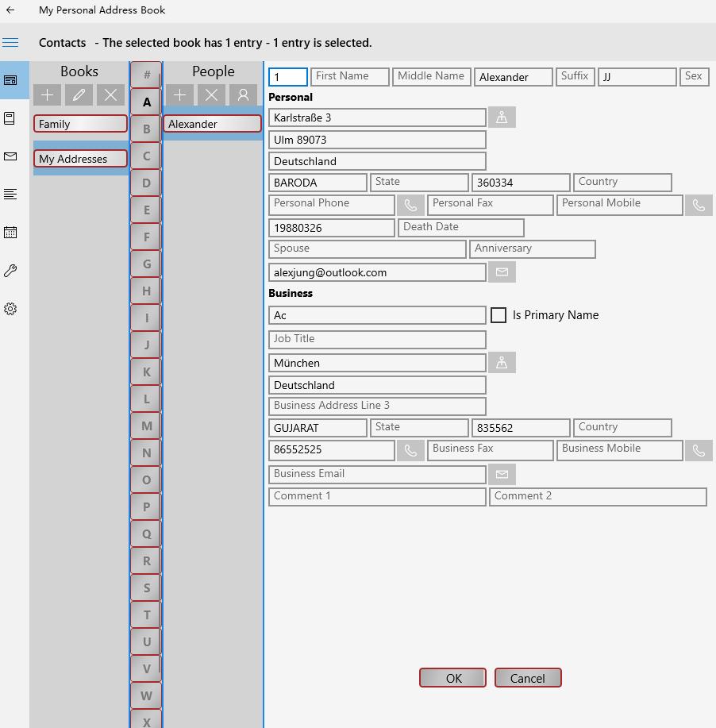Select the Contacts card icon in sidebar
Screen dimensions: 716x728
pyautogui.click(x=10, y=80)
